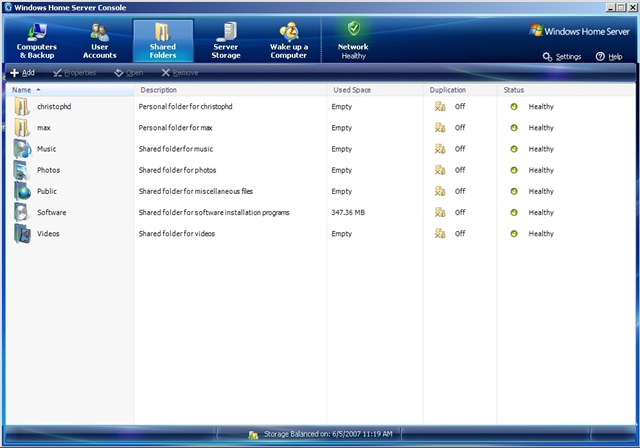Click the green status icon for max
Screen dimensions: 640x448
pos(514,128)
